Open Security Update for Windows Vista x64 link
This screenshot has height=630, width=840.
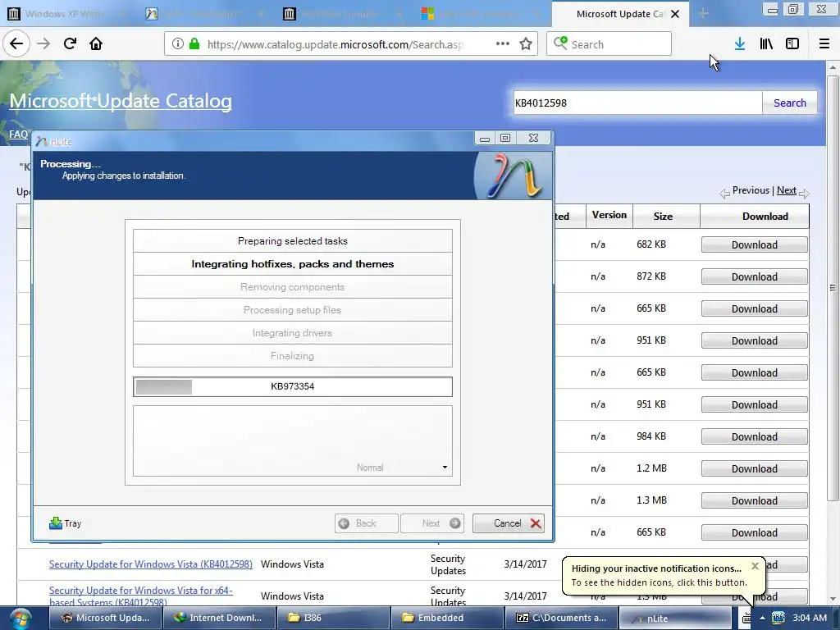141,596
